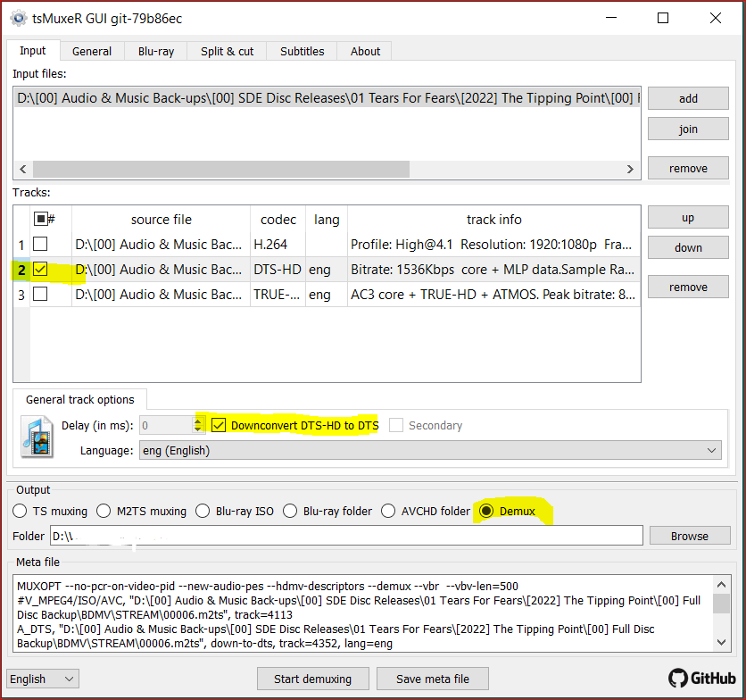Screen dimensions: 746x700
Task: Open the GitHub logo link
Action: click(x=701, y=678)
